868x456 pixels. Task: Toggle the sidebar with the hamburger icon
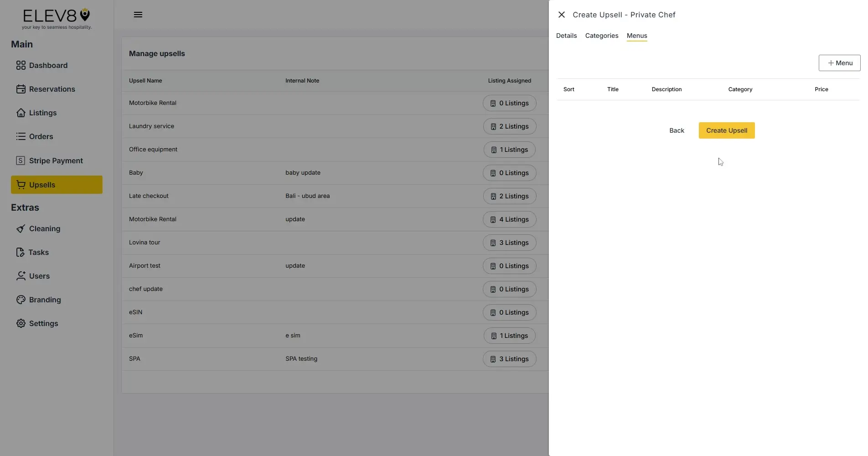[138, 15]
